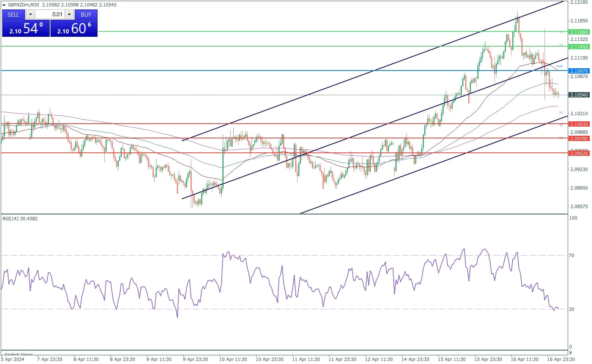Click the sell price 2.10 54 tile
This screenshot has width=592, height=364.
coord(26,28)
